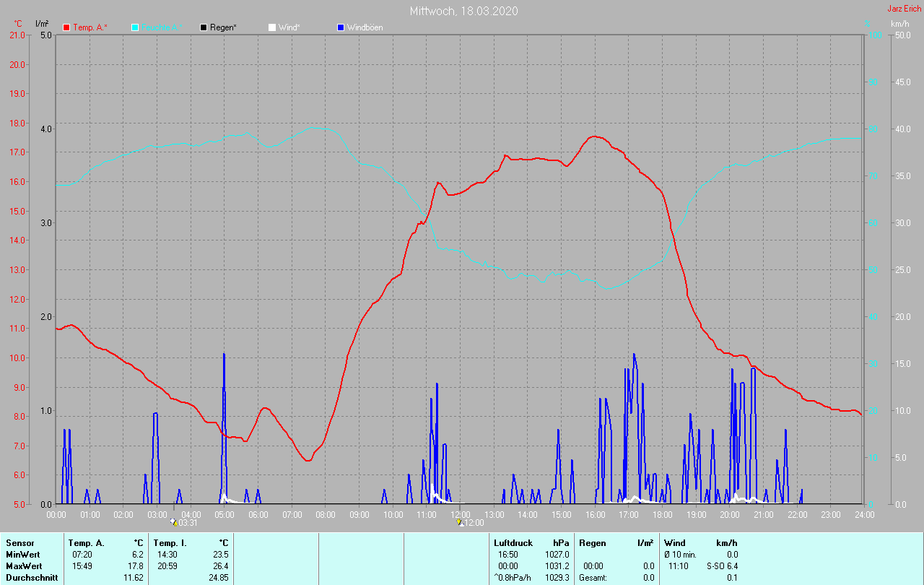Click the '11.62' average temperature value
This screenshot has height=585, width=924.
coord(133,578)
